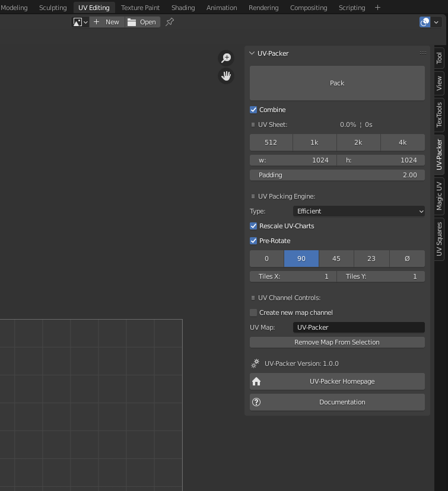Click the large Pack button

[x=337, y=83]
